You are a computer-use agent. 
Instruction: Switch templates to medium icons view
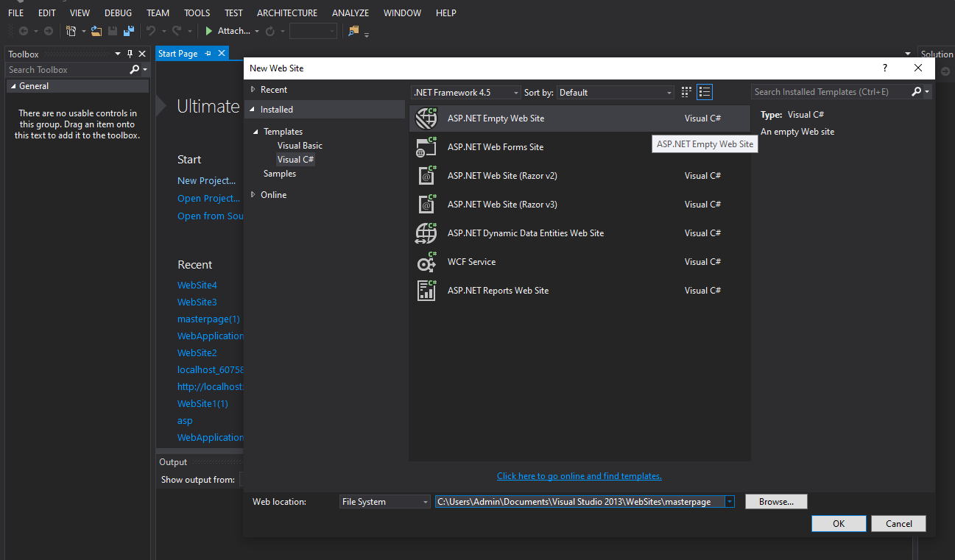(x=686, y=92)
